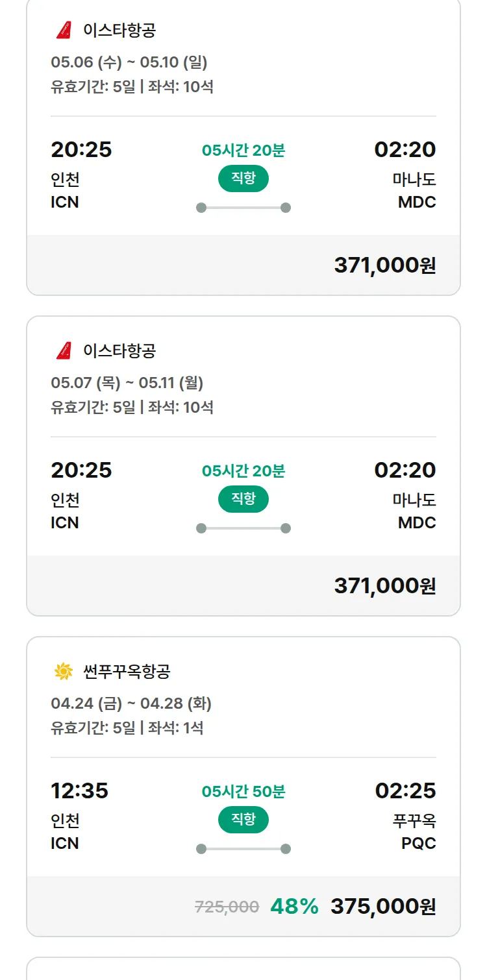Select the 371,000원 price on the 05.07 flight
Viewport: 487px width, 980px height.
[384, 585]
